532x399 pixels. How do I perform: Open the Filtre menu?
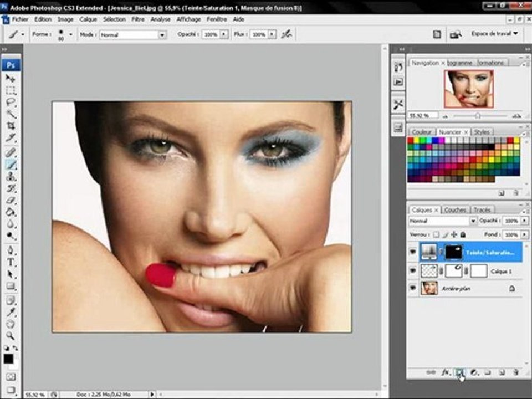point(138,19)
